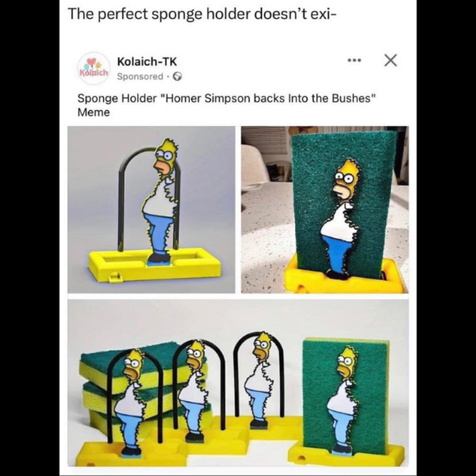Image resolution: width=476 pixels, height=476 pixels.
Task: Click the leftmost Homer figure in bottom photo
Action: tap(130, 404)
